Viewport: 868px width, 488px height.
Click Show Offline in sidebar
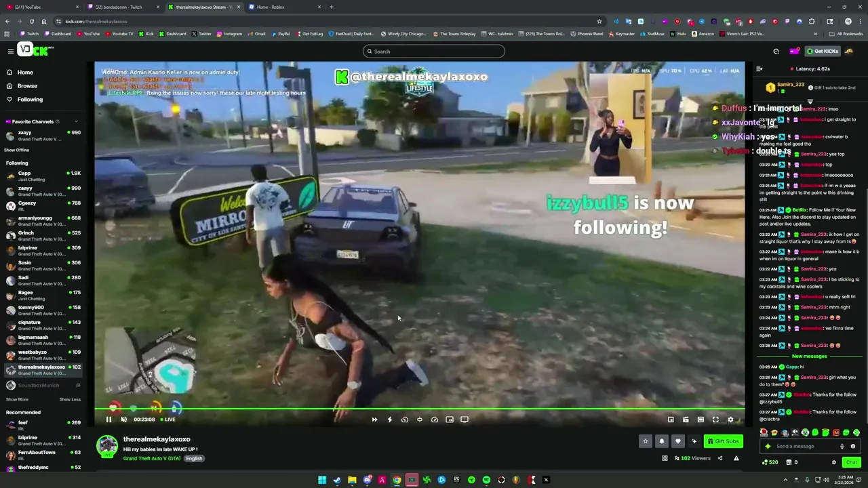tap(17, 150)
